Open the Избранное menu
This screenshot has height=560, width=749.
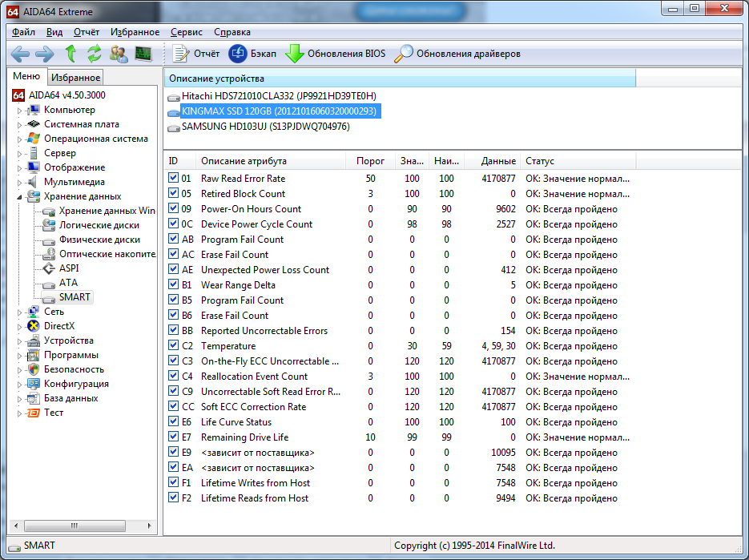click(135, 32)
